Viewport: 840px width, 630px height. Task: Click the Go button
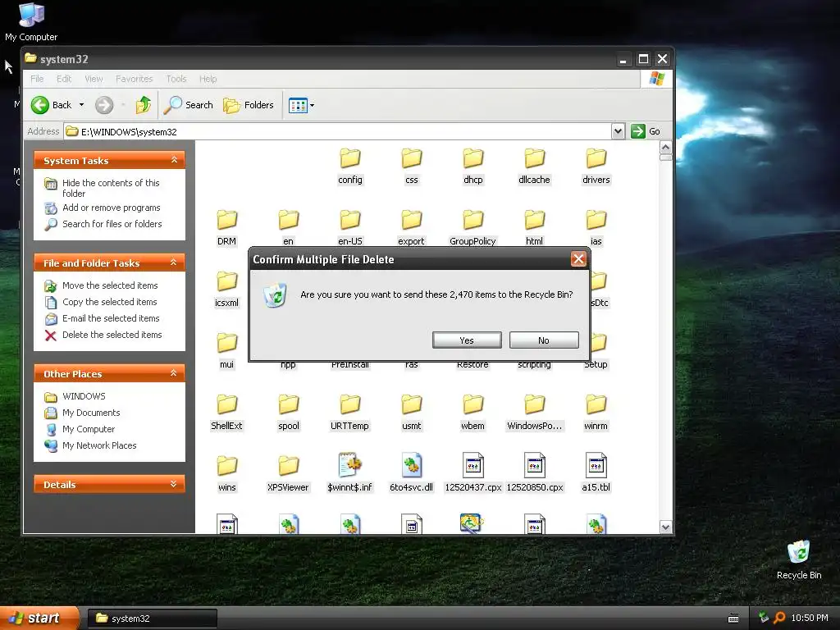click(646, 131)
